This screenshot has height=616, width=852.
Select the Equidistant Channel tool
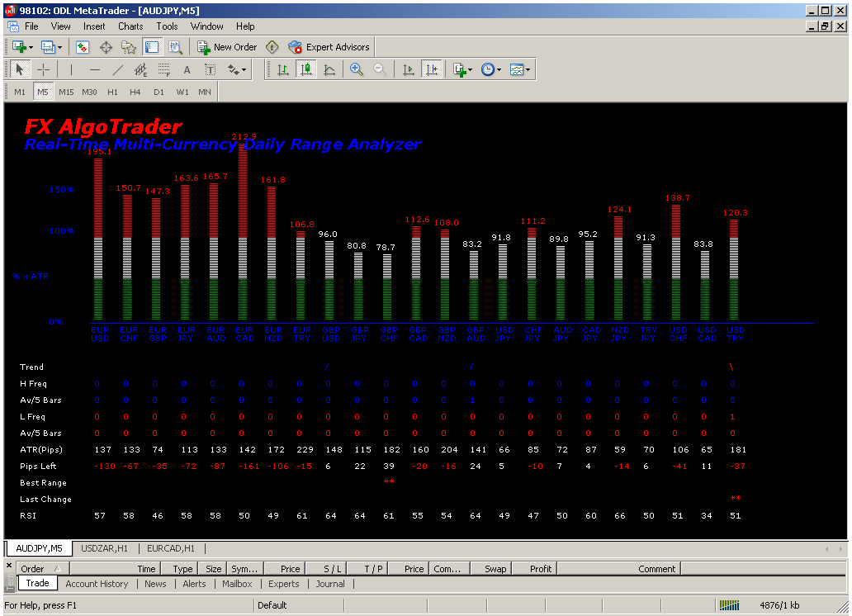(x=140, y=69)
